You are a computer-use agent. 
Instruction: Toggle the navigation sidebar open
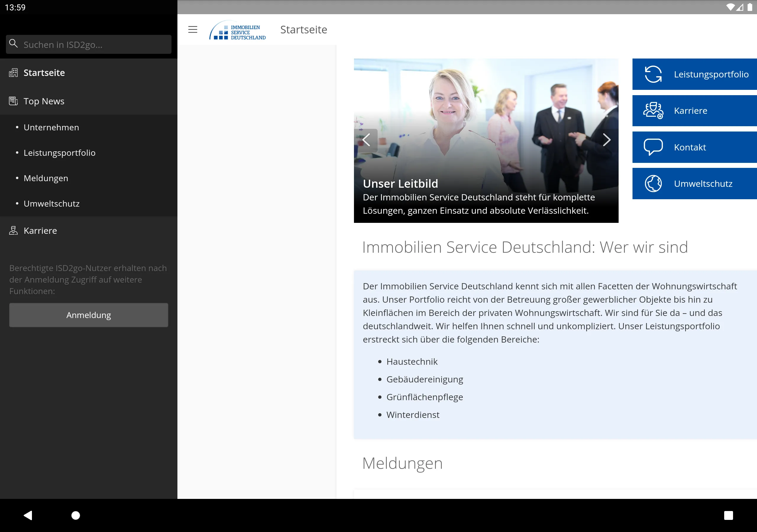(193, 29)
